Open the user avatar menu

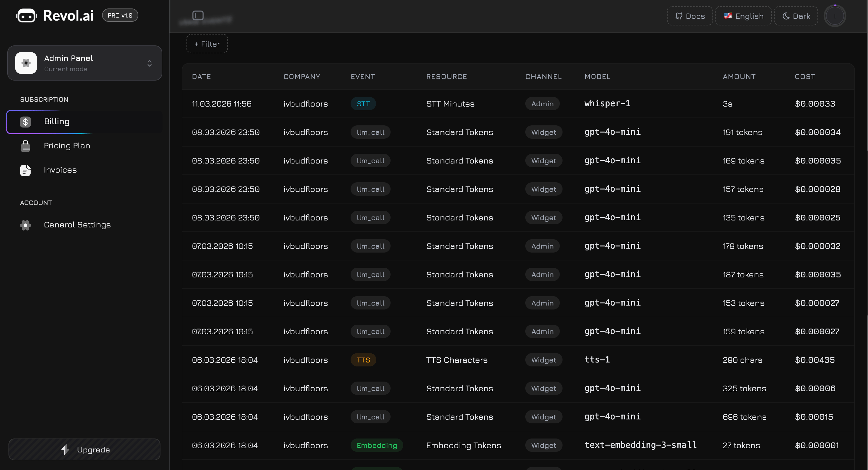(x=835, y=16)
